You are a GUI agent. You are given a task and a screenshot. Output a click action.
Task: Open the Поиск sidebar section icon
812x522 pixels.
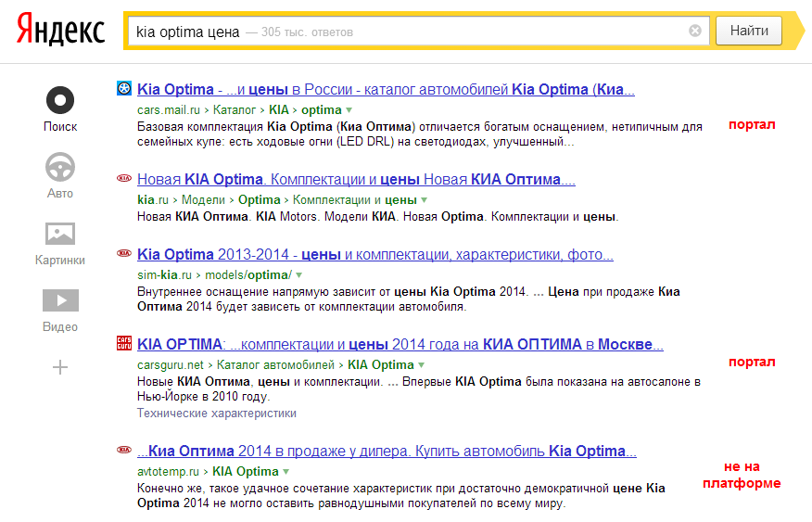(60, 100)
